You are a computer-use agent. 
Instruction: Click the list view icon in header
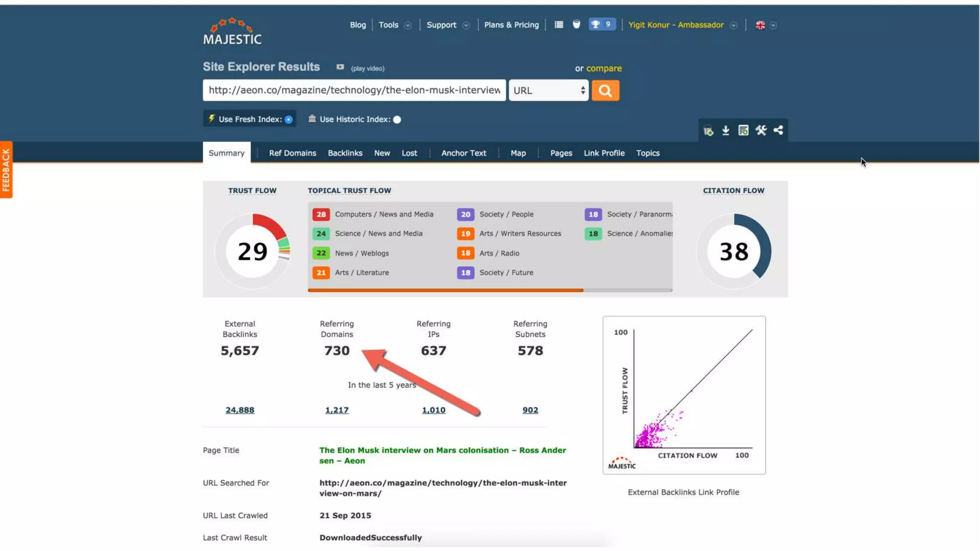tap(558, 24)
